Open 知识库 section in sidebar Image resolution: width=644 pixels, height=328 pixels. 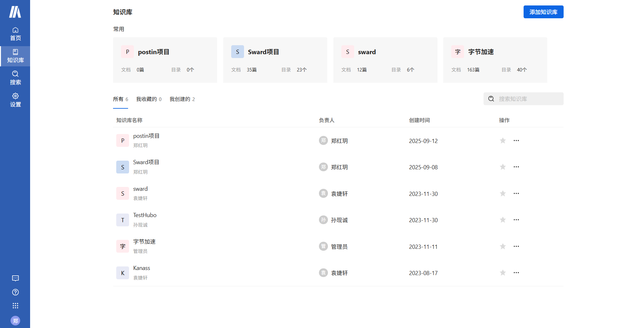click(x=15, y=56)
